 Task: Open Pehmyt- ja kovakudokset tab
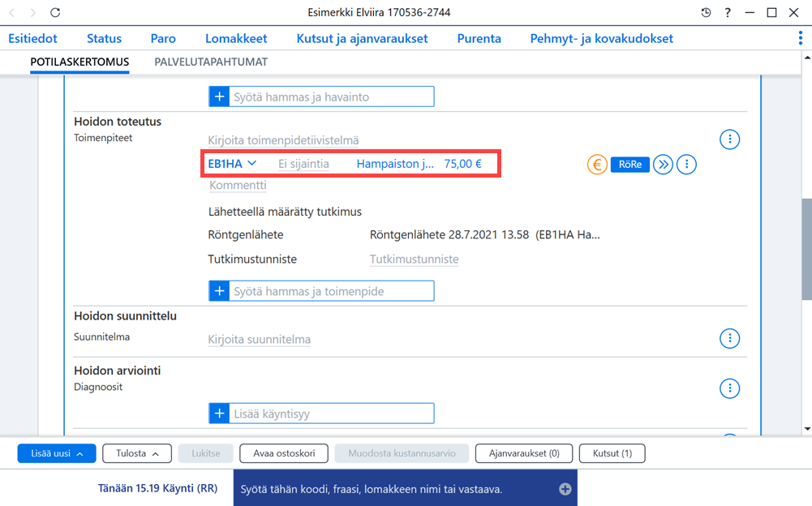[x=602, y=38]
